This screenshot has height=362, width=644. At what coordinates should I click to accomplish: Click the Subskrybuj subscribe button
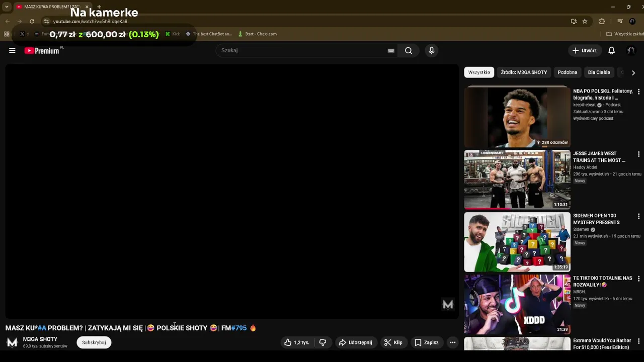coord(94,342)
